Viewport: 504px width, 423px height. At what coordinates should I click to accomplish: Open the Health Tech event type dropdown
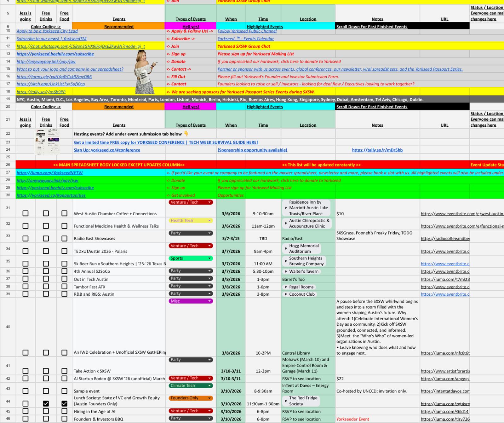click(x=209, y=221)
